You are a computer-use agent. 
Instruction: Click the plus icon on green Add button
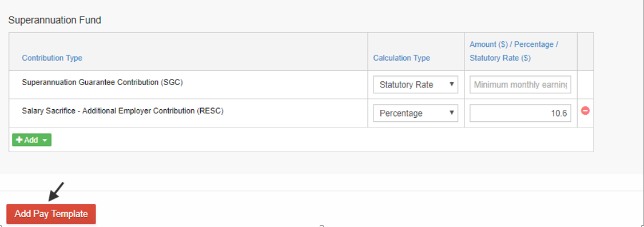point(19,140)
